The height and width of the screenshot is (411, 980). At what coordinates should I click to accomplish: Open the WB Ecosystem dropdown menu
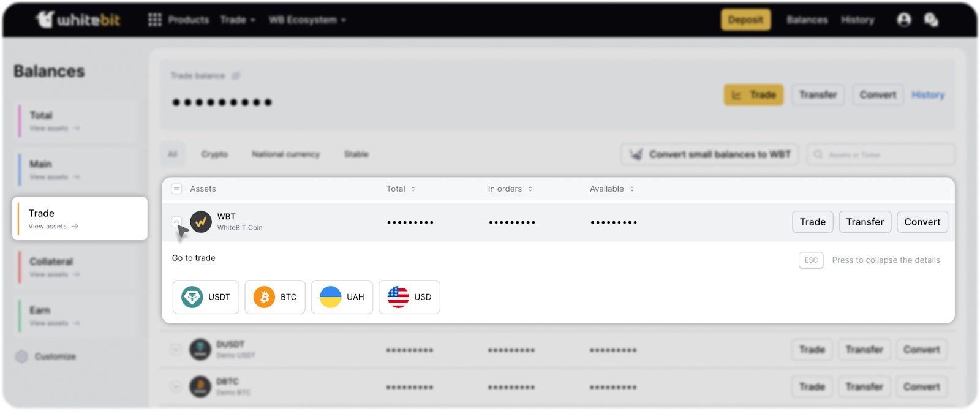coord(307,20)
